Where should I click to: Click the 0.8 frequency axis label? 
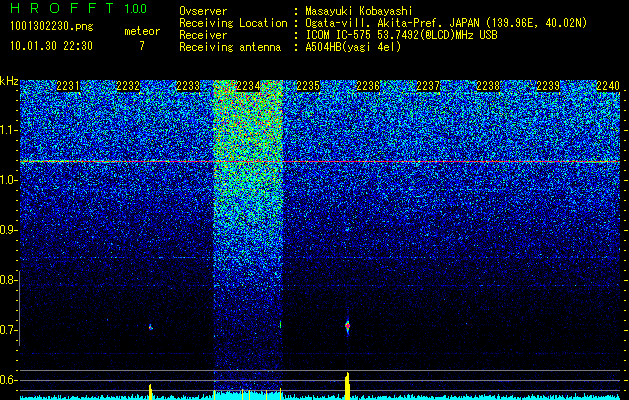7,280
